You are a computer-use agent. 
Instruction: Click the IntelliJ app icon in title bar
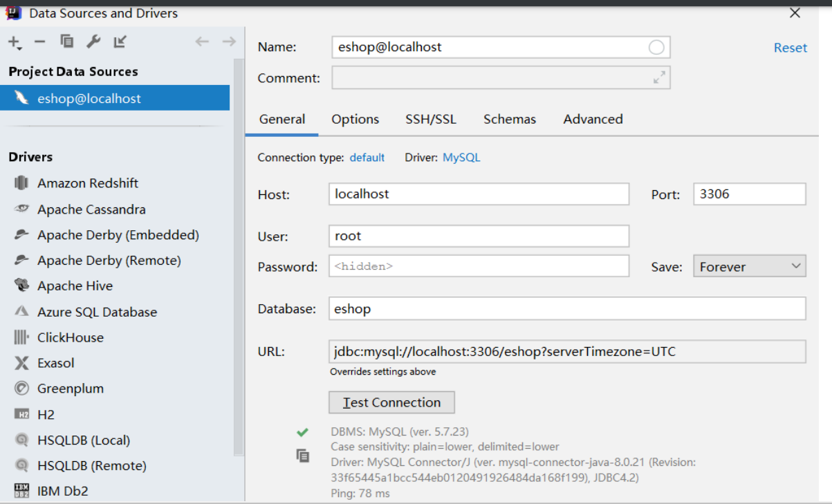[13, 12]
